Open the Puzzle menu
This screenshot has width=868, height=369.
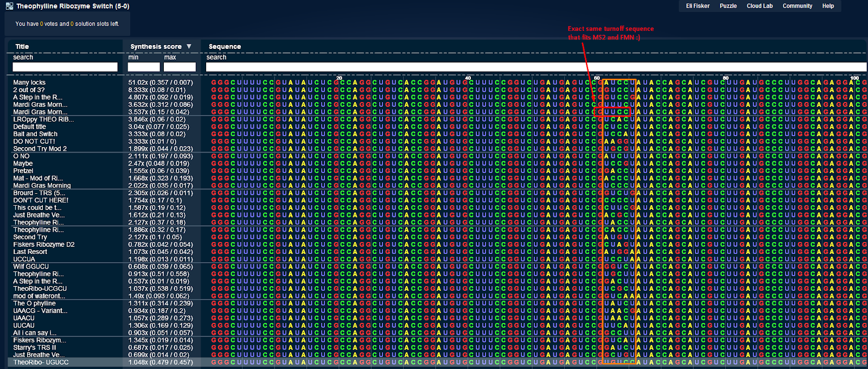click(x=728, y=6)
